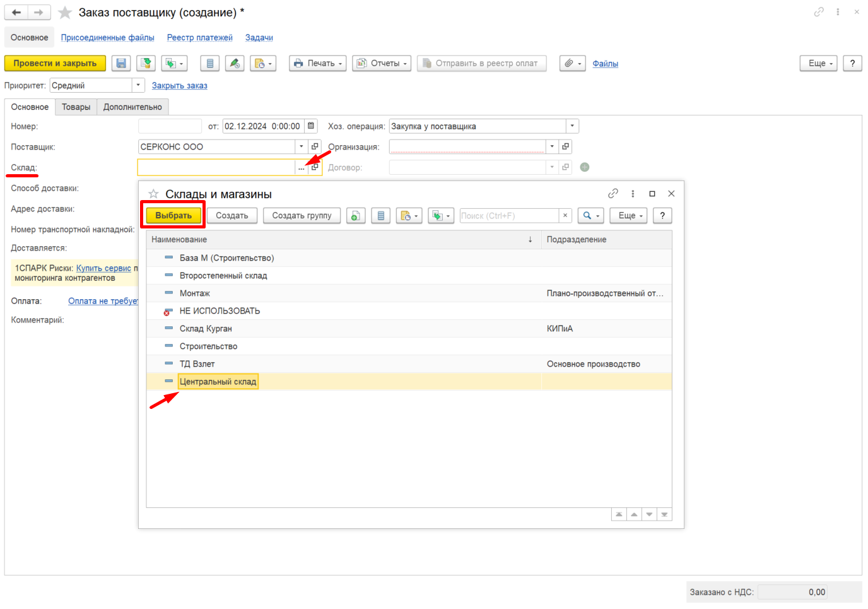Viewport: 868px width, 609px height.
Task: Open the paperclip attachment dropdown
Action: point(573,63)
